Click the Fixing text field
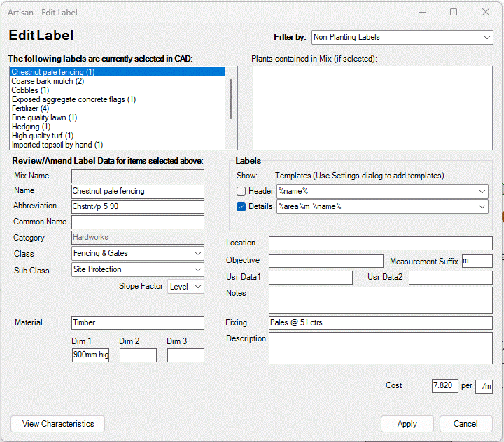This screenshot has width=504, height=442. tap(380, 322)
